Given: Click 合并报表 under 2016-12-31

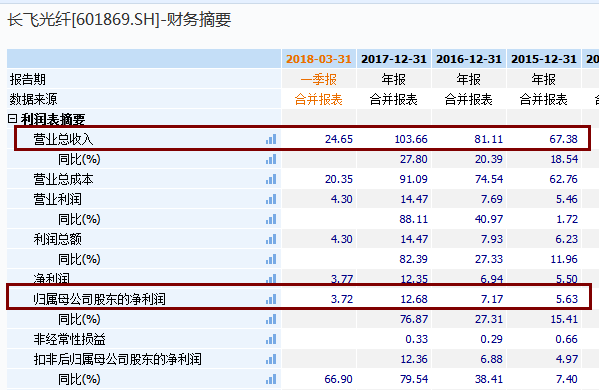Looking at the screenshot, I should (x=468, y=100).
